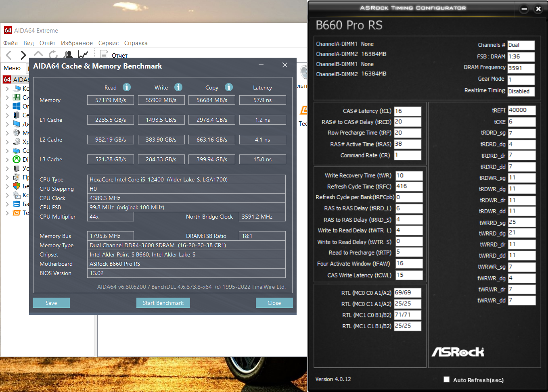Expand the tree node with computer icon
Viewport: 548px width, 392px height.
coord(7,89)
